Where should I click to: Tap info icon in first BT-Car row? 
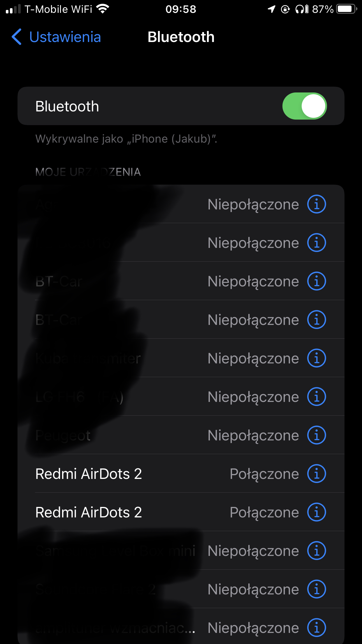pos(317,281)
